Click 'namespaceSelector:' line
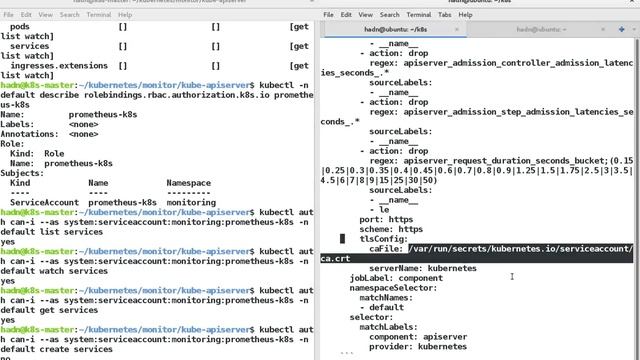 393,288
